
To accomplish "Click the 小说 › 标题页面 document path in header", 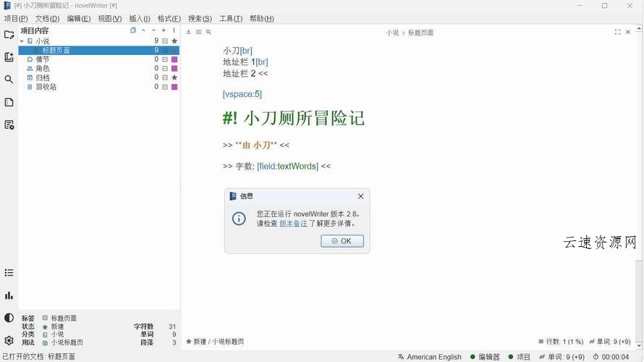I will click(410, 33).
